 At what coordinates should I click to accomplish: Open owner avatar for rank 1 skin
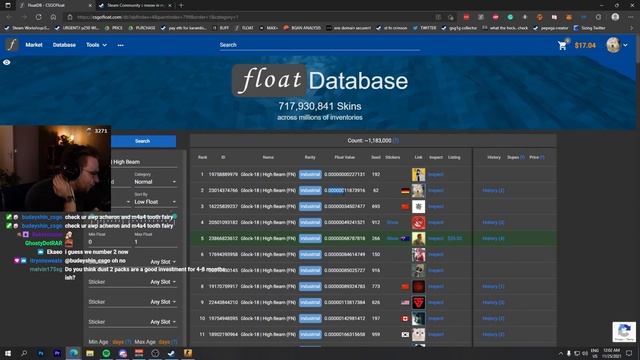pyautogui.click(x=418, y=174)
